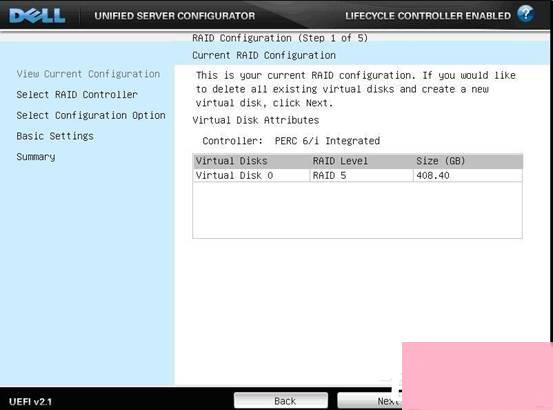The width and height of the screenshot is (553, 410).
Task: Open the Basic Settings step
Action: click(55, 136)
